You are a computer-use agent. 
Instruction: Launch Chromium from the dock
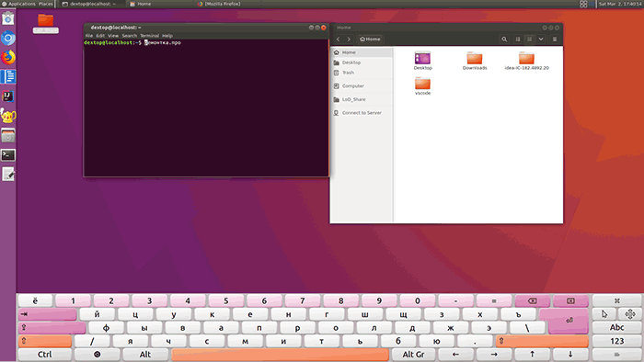7,38
